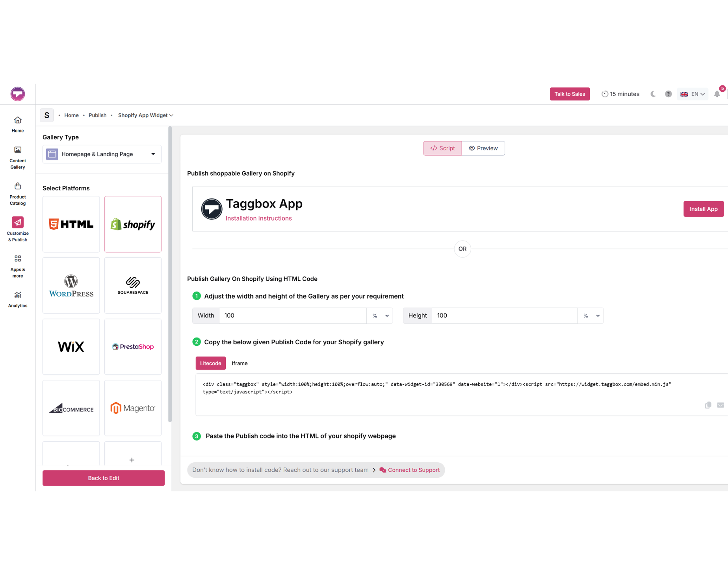Switch to the Preview tab
The height and width of the screenshot is (575, 728).
[483, 148]
